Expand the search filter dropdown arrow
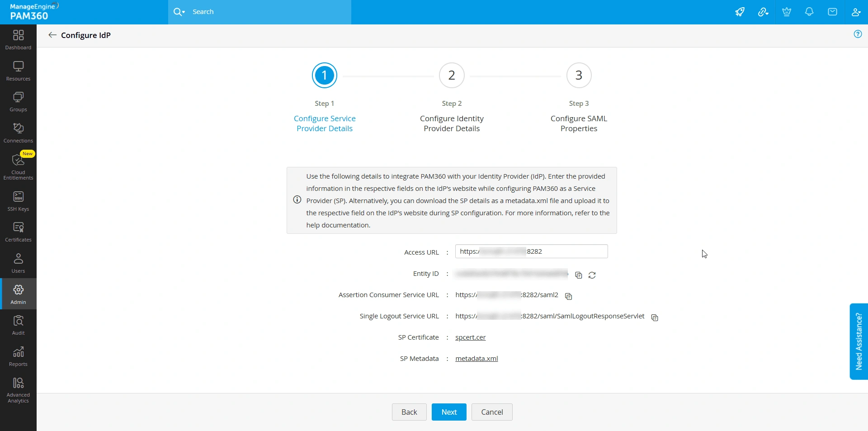The width and height of the screenshot is (868, 431). (x=184, y=12)
